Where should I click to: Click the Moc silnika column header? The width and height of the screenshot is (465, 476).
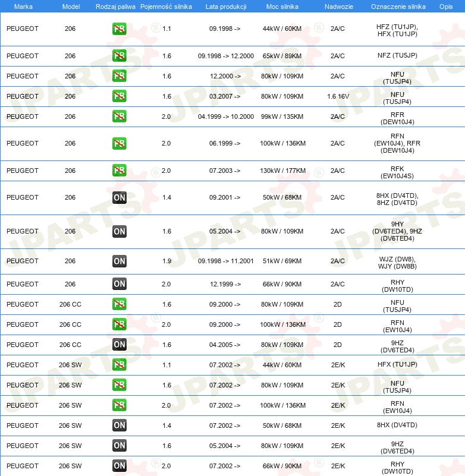click(x=282, y=7)
